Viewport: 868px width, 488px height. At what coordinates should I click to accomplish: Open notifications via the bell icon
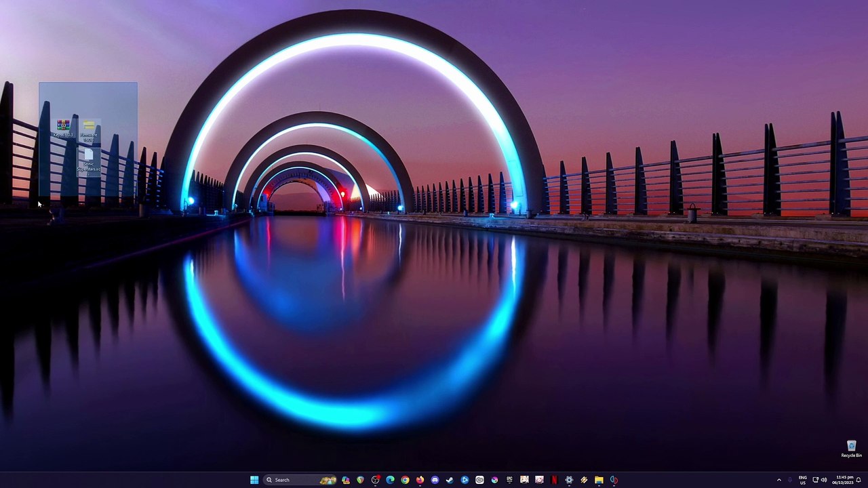tap(859, 480)
